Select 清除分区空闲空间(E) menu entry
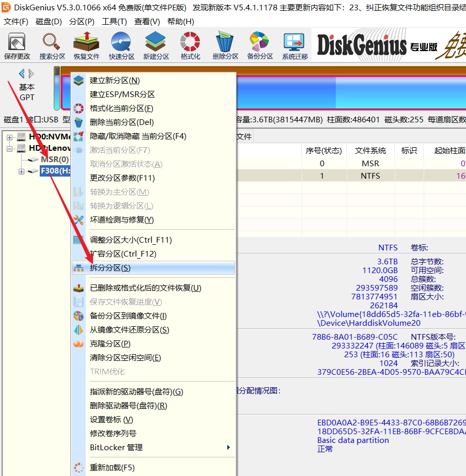This screenshot has height=476, width=466. [153, 358]
